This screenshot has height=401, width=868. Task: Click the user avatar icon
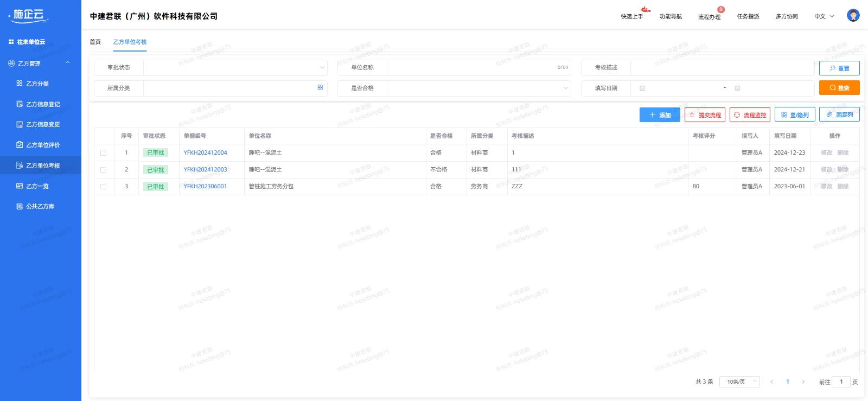[853, 16]
